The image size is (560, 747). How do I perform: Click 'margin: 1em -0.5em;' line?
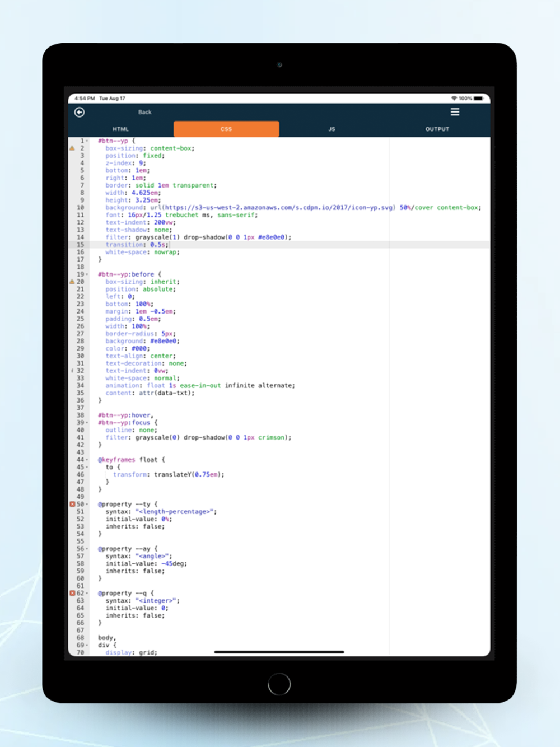pos(141,311)
